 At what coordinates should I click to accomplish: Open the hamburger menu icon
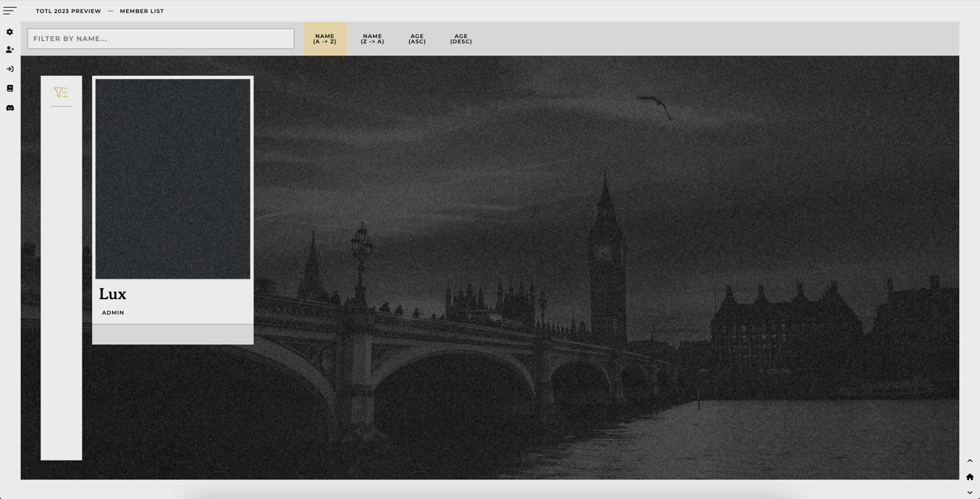10,10
